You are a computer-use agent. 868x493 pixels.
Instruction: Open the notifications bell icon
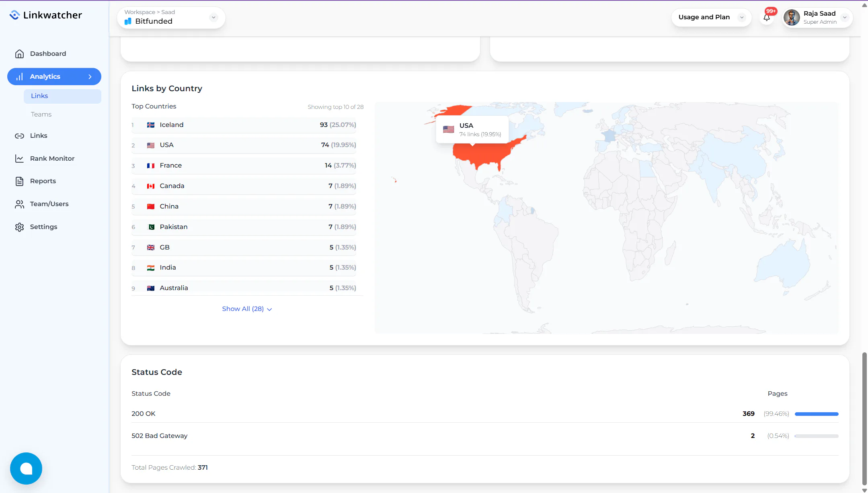767,17
